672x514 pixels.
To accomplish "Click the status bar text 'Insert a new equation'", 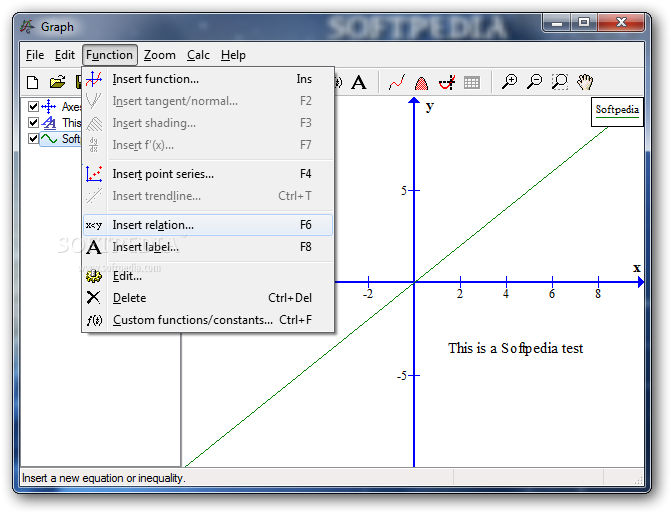I will (103, 478).
